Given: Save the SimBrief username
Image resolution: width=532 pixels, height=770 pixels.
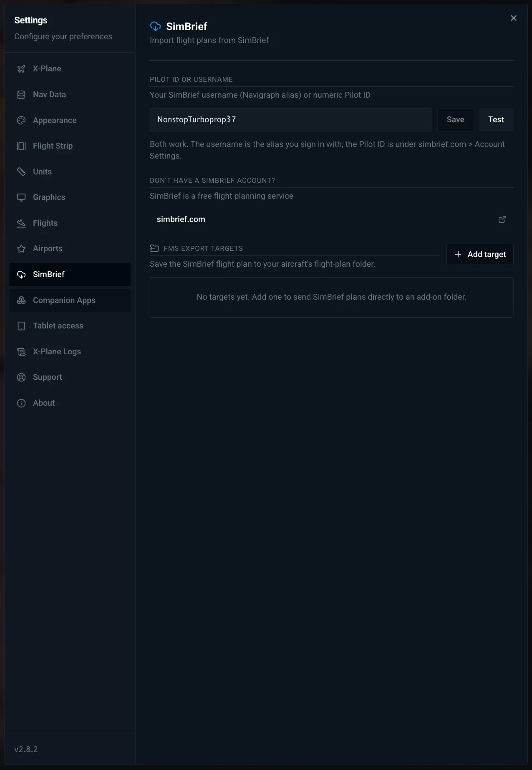Looking at the screenshot, I should (x=456, y=120).
